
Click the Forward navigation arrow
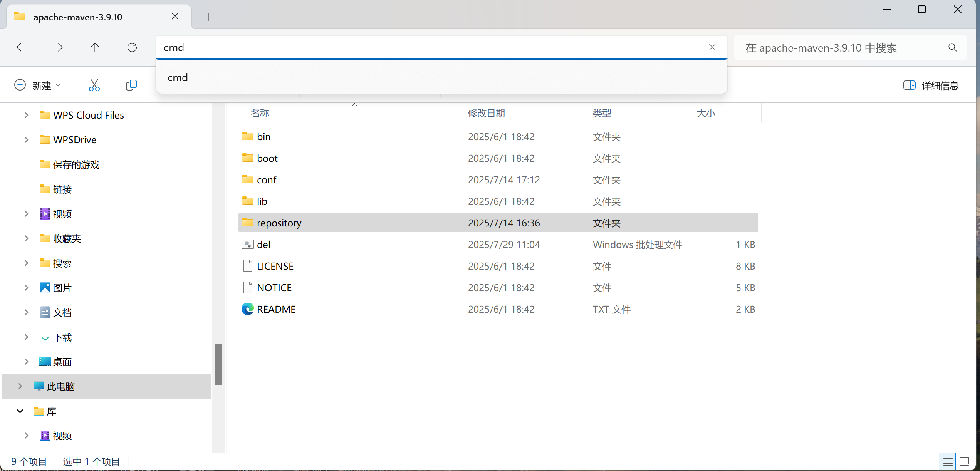[x=58, y=47]
